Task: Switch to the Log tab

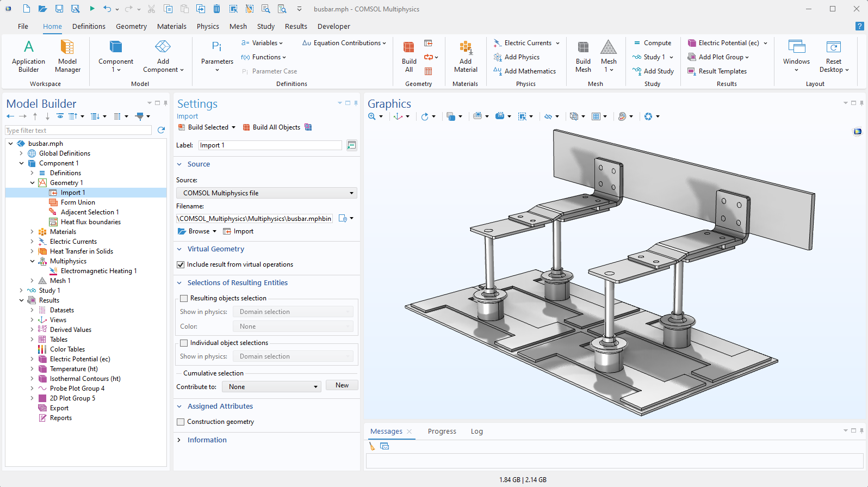Action: pyautogui.click(x=476, y=431)
